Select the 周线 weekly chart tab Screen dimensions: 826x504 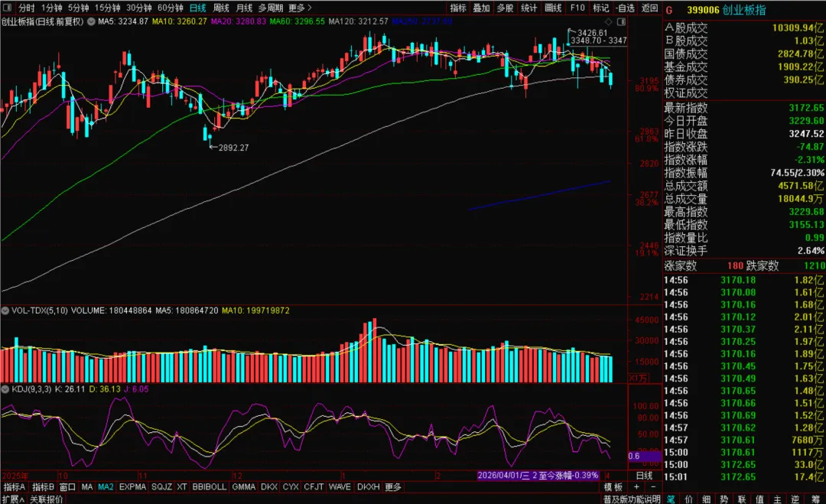coord(221,8)
